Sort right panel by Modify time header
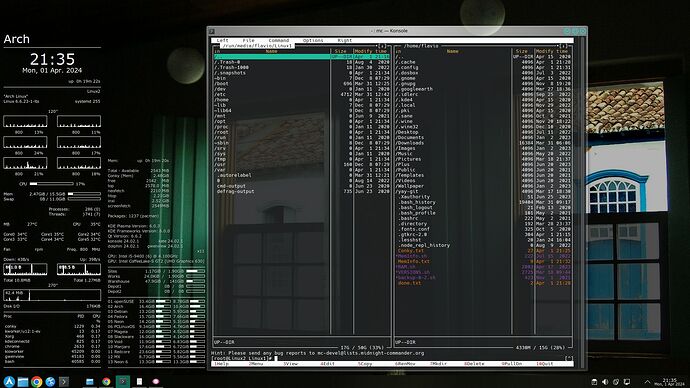 pos(553,51)
